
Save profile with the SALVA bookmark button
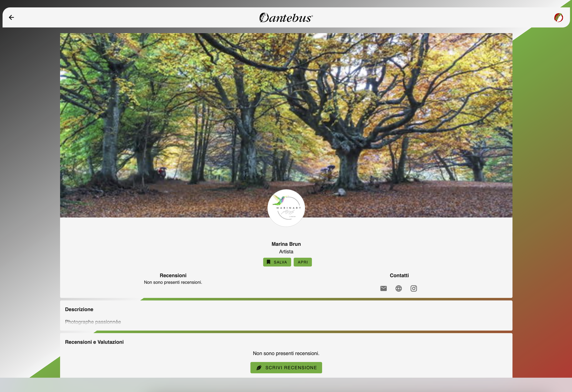(277, 262)
